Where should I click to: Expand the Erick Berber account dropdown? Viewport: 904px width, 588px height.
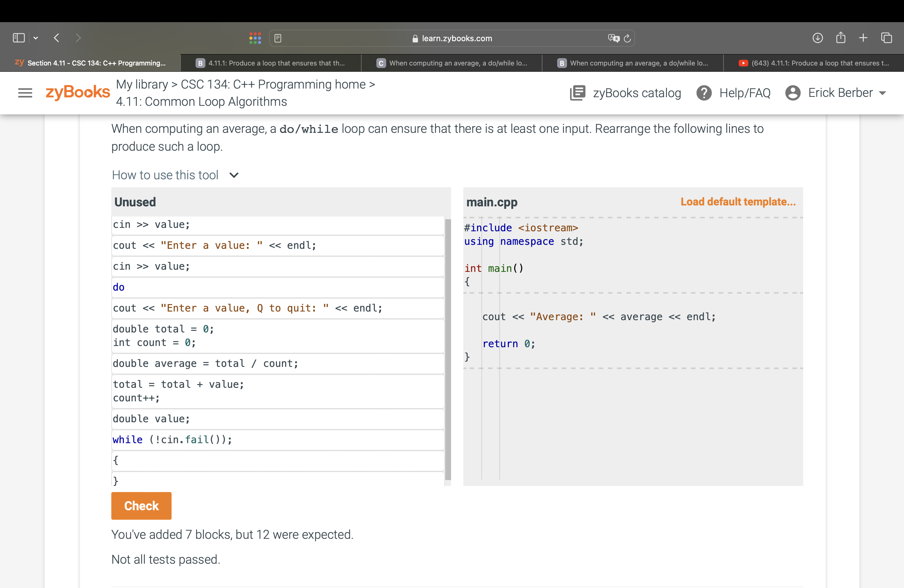tap(882, 93)
